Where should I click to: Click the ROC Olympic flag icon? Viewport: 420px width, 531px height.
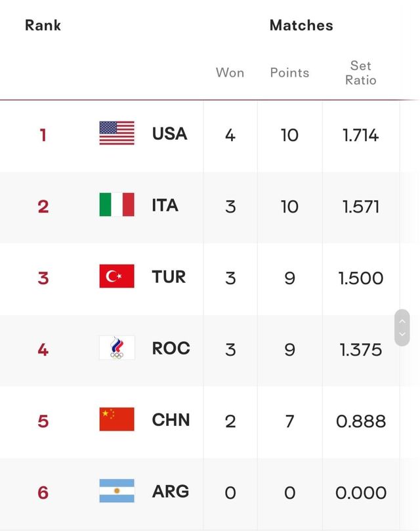pos(117,348)
